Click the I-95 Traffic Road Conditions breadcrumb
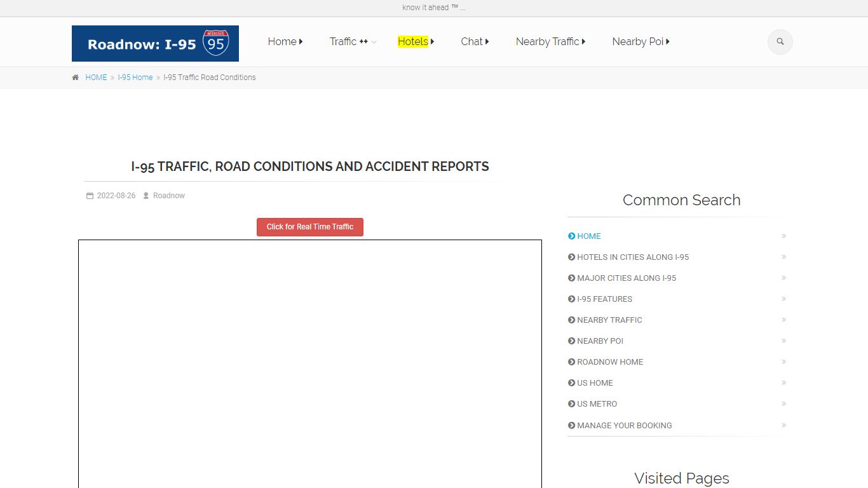 tap(210, 78)
